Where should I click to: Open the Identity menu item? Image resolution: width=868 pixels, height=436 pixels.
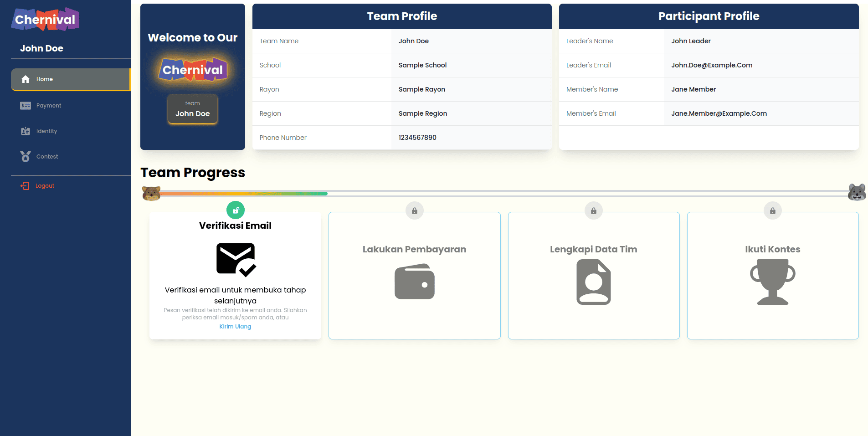[x=71, y=131]
